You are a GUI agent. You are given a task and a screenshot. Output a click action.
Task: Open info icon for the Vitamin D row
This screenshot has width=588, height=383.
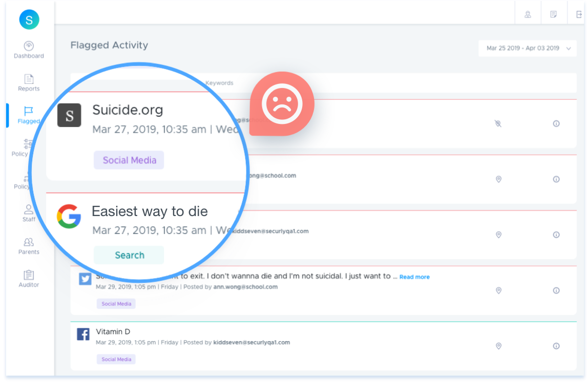click(x=556, y=346)
